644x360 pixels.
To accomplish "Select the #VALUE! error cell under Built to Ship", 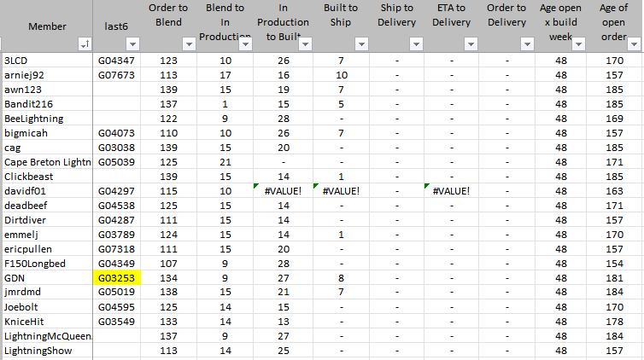I will pos(341,190).
